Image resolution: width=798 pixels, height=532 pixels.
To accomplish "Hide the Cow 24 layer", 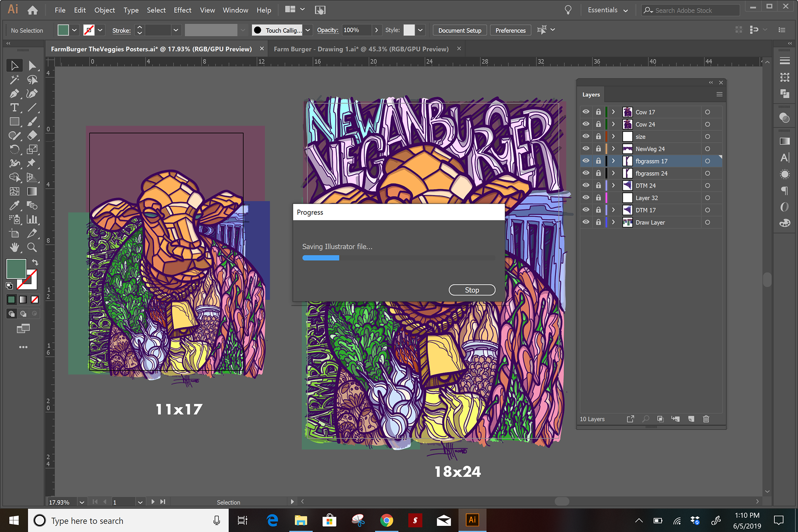I will pyautogui.click(x=586, y=124).
